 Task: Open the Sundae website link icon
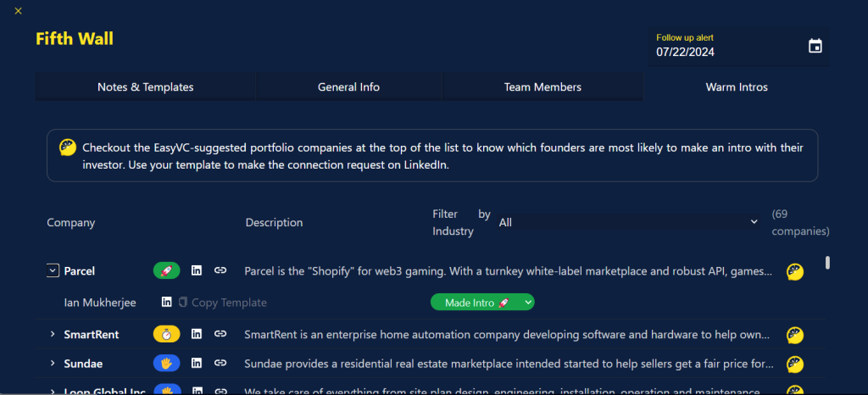(x=220, y=363)
